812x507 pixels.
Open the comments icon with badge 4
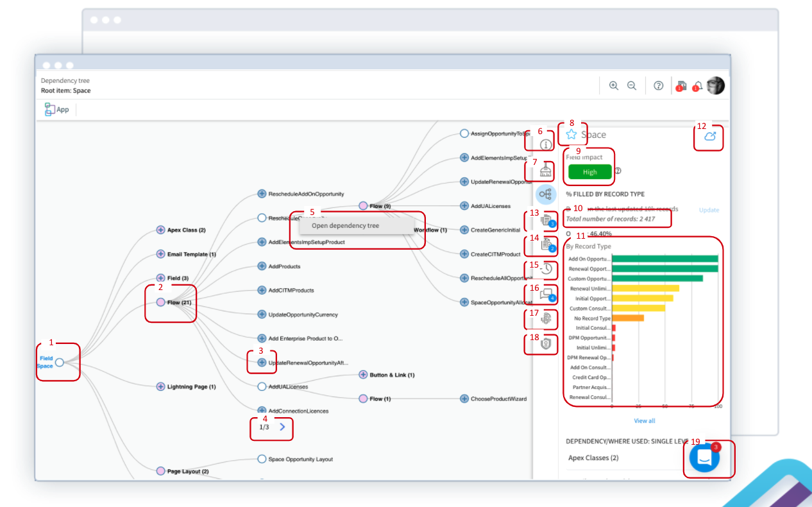click(x=546, y=294)
